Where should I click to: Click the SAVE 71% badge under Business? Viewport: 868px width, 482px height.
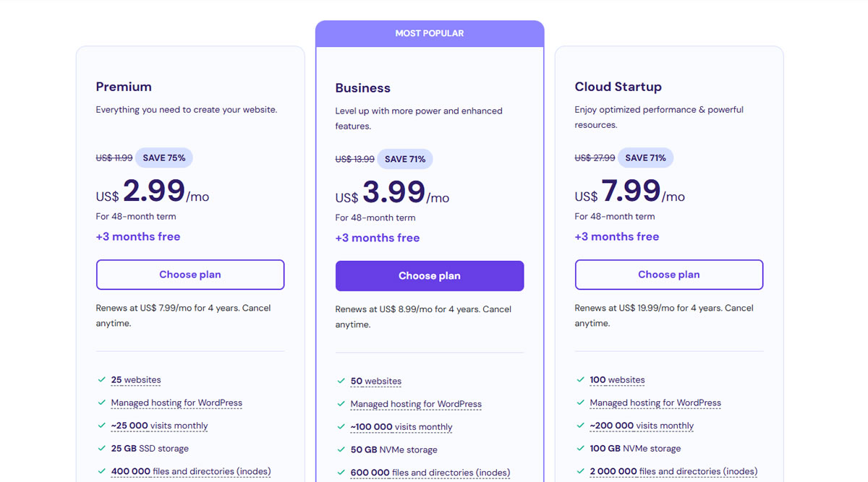tap(405, 159)
